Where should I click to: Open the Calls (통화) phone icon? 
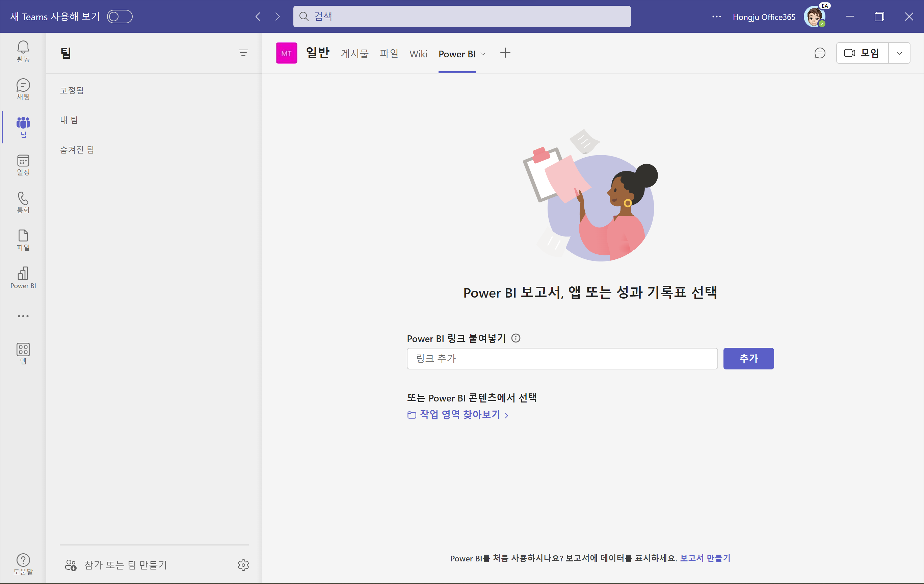click(x=23, y=202)
